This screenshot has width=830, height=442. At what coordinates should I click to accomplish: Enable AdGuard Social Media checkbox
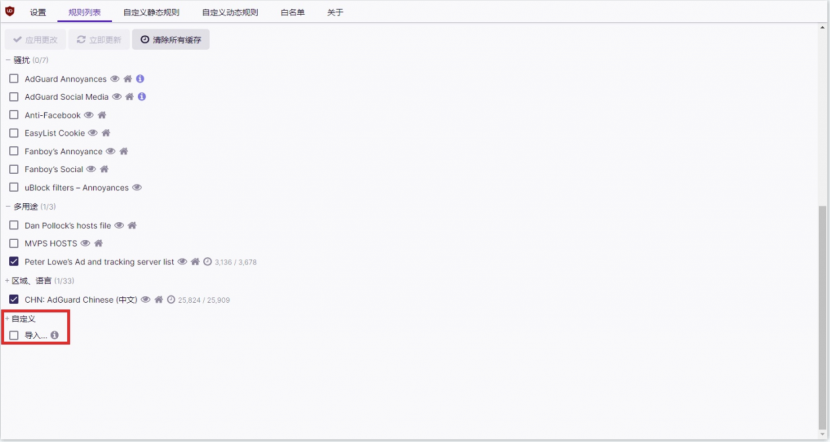14,97
